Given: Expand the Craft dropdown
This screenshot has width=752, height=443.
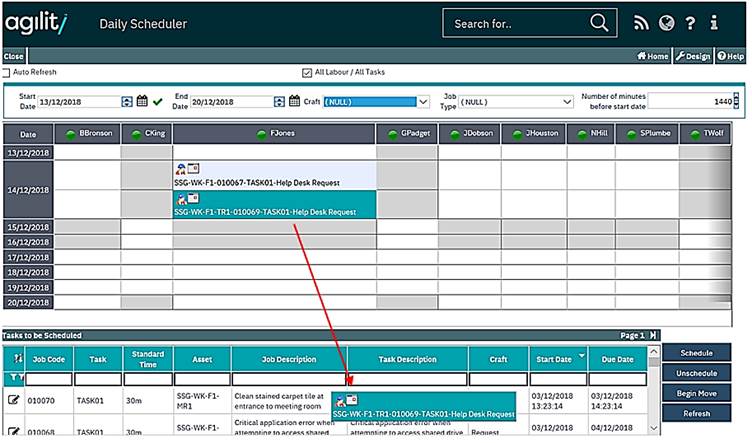Looking at the screenshot, I should 423,101.
